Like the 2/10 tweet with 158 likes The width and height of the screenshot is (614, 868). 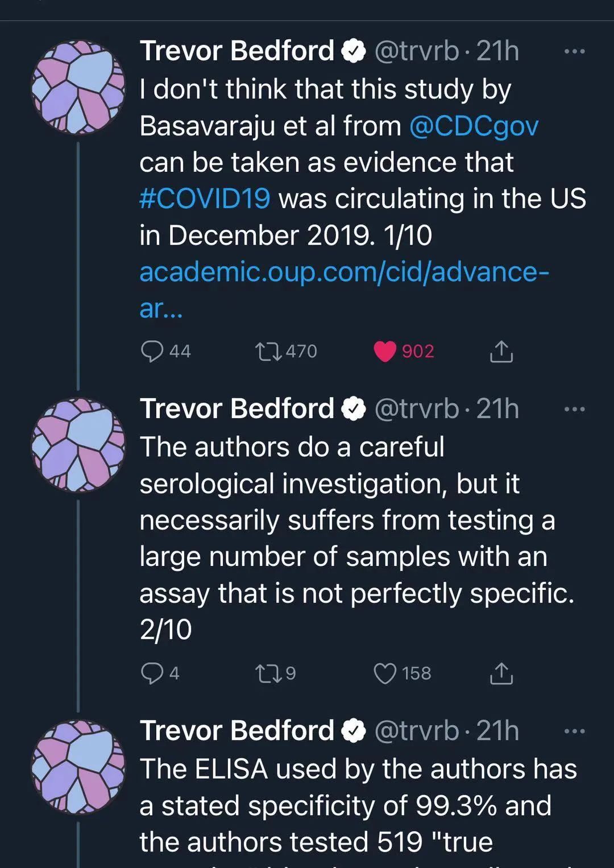[385, 673]
